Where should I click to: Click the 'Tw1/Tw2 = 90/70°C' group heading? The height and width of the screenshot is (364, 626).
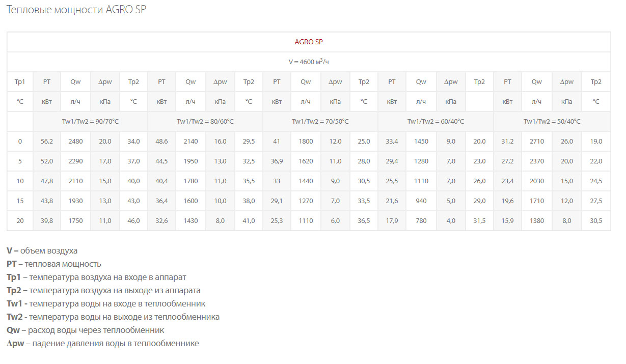click(90, 121)
